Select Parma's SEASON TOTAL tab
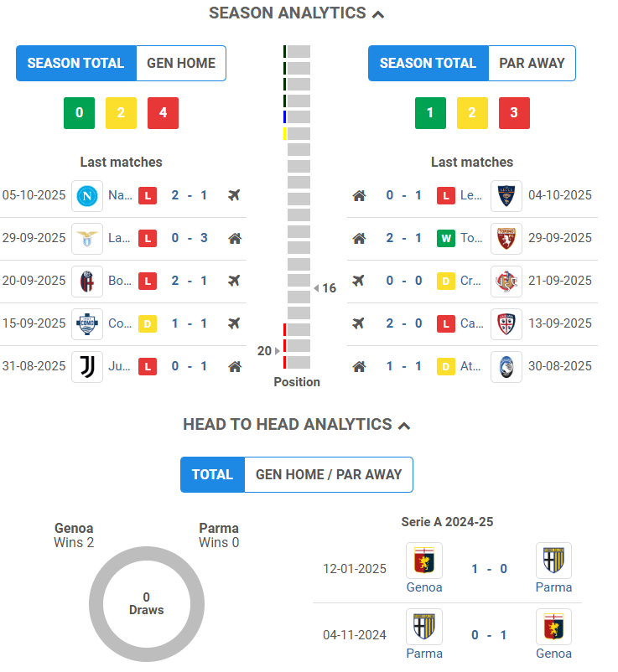Image resolution: width=618 pixels, height=672 pixels. click(x=428, y=63)
